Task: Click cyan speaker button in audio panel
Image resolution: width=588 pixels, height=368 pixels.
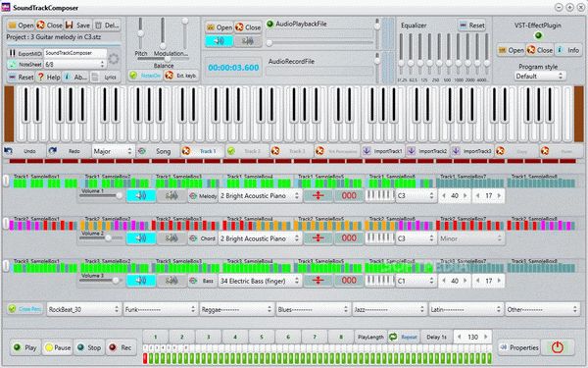Action: pos(219,41)
